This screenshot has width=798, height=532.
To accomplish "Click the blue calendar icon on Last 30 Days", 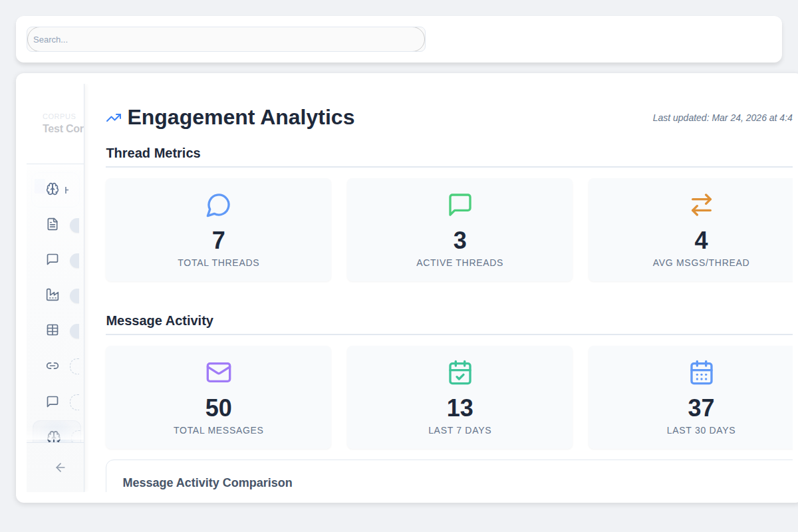I will (x=701, y=372).
